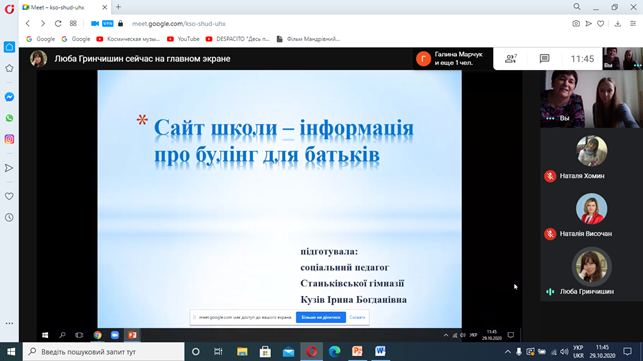Switch to Opera on taskbar
This screenshot has width=643, height=361.
[x=311, y=352]
